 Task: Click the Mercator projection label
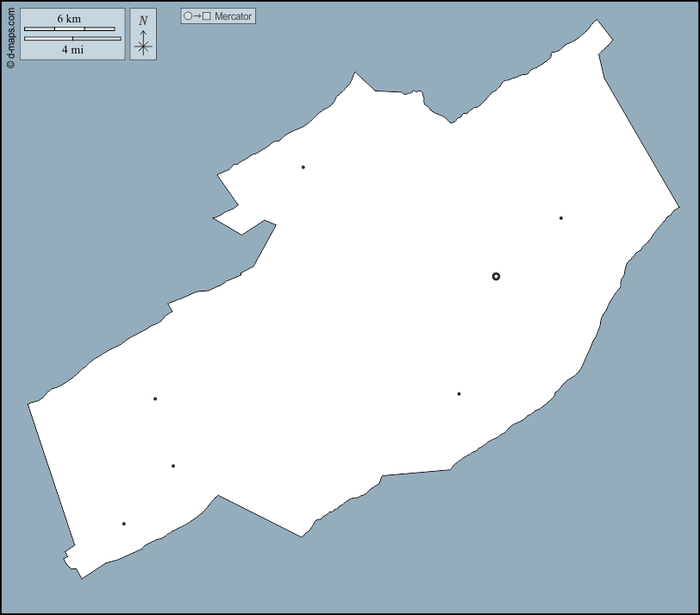[233, 16]
